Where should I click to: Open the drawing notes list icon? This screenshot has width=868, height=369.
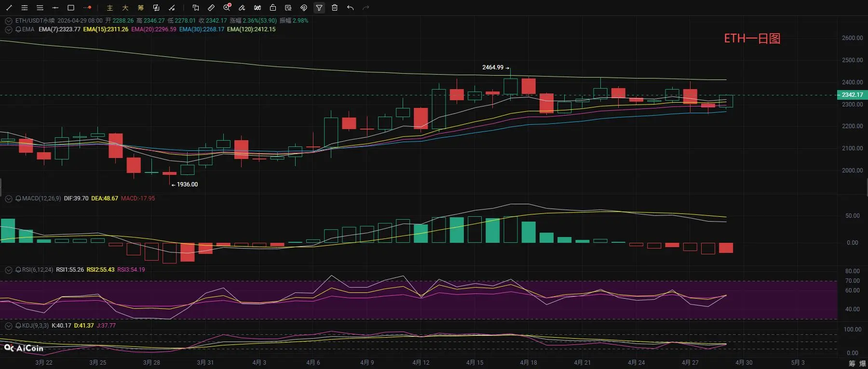point(288,8)
